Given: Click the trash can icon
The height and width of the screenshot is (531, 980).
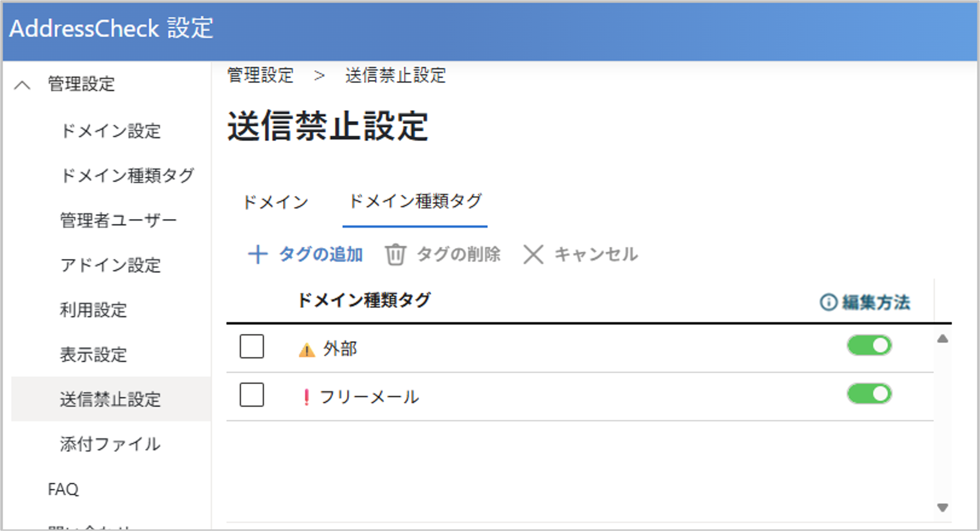Looking at the screenshot, I should tap(395, 254).
